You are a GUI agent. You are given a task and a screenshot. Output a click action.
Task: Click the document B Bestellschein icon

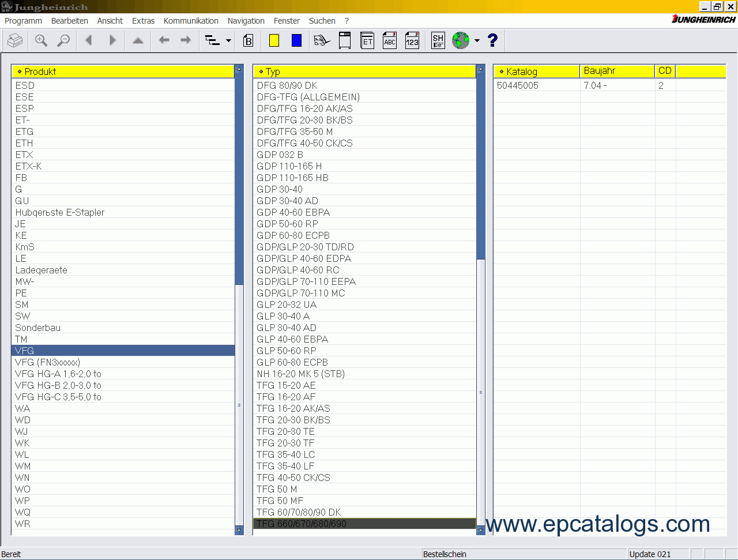click(248, 40)
